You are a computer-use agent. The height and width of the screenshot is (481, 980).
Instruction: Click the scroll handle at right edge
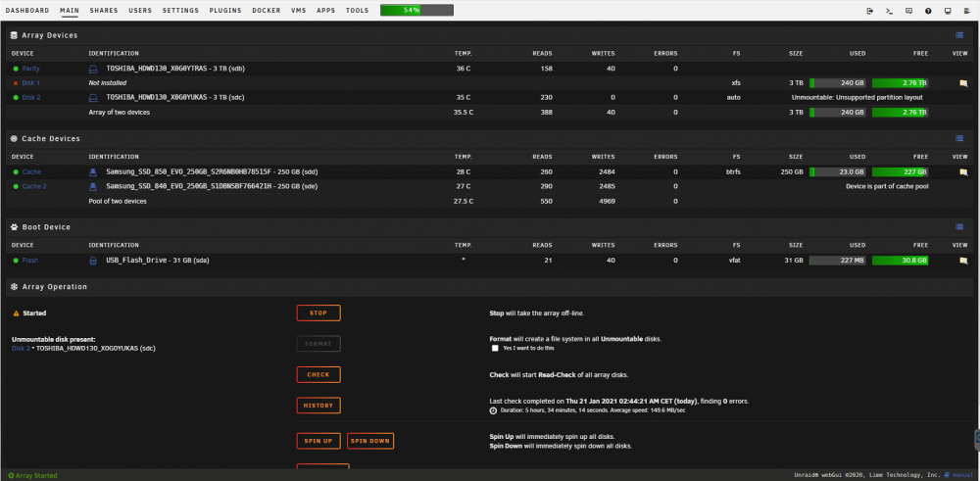(977, 440)
